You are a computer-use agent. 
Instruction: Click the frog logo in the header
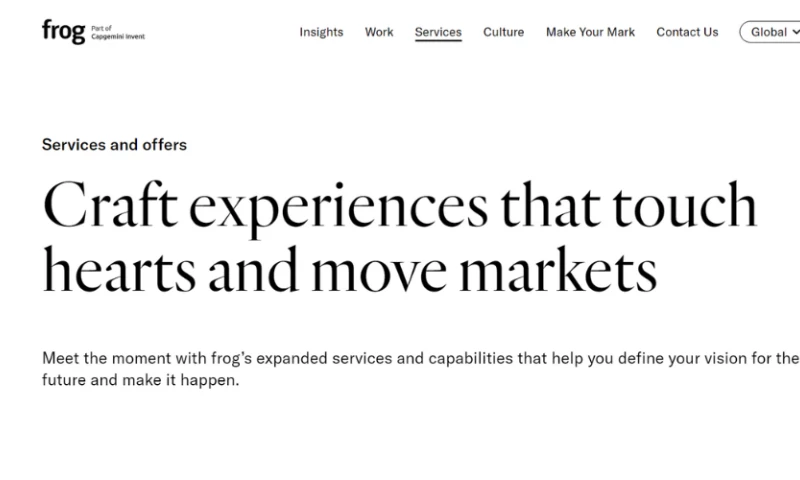click(x=63, y=32)
